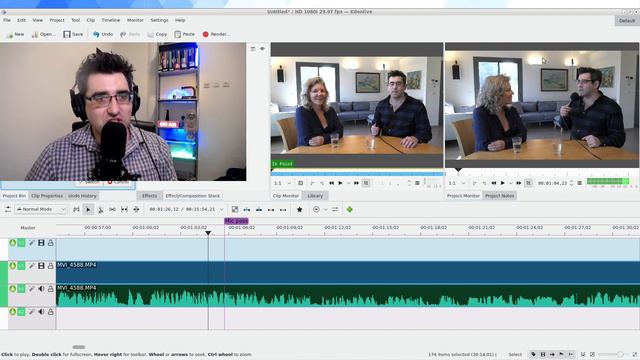
Task: Click the Paste toolbar button
Action: 184,34
